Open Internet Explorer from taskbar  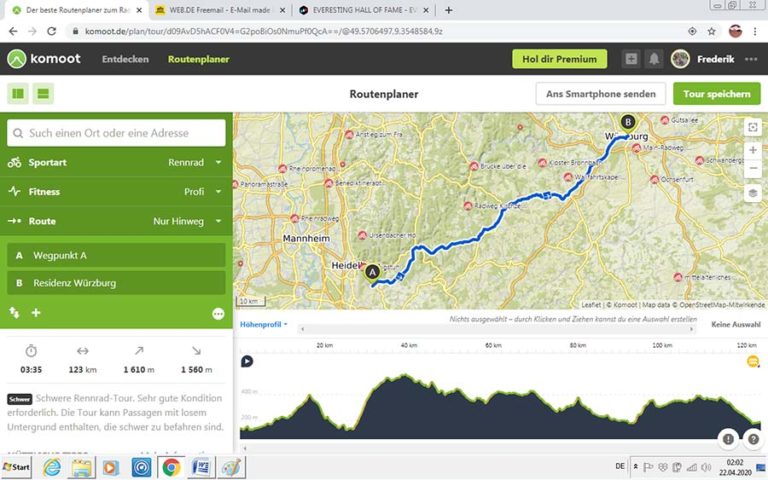coord(51,467)
